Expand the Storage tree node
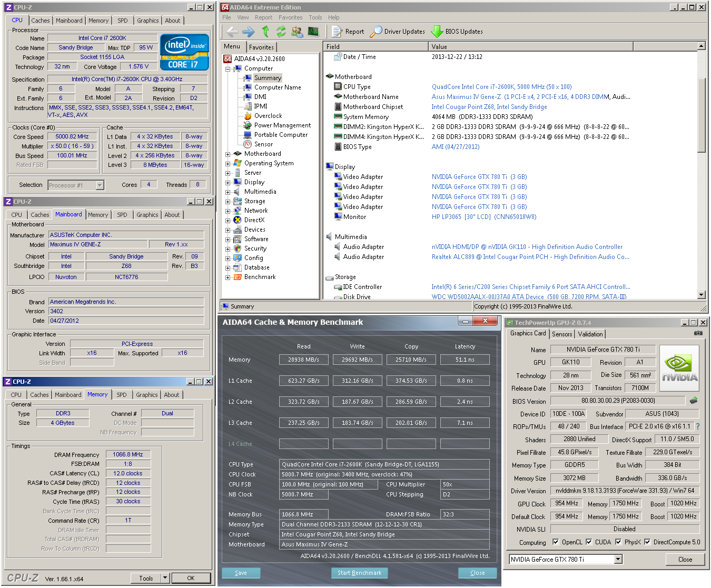This screenshot has width=711, height=588. (228, 202)
